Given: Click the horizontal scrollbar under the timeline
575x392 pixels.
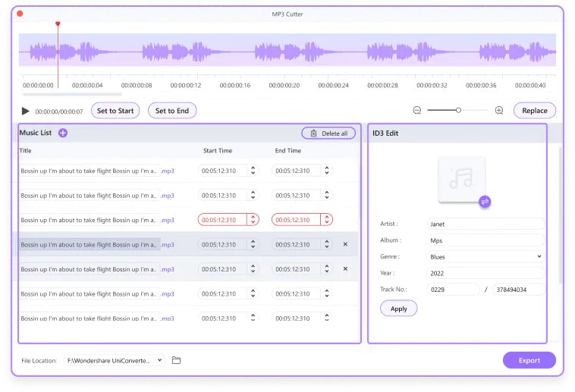Looking at the screenshot, I should [x=72, y=95].
